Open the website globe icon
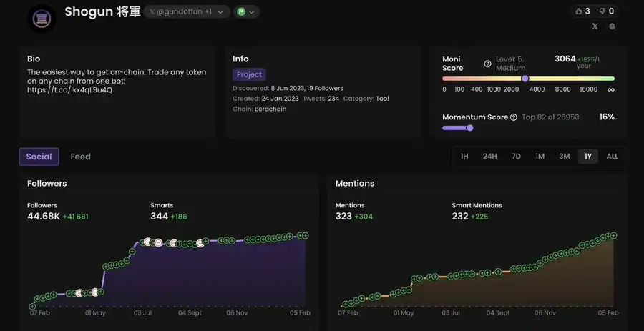This screenshot has width=644, height=331. pyautogui.click(x=613, y=26)
